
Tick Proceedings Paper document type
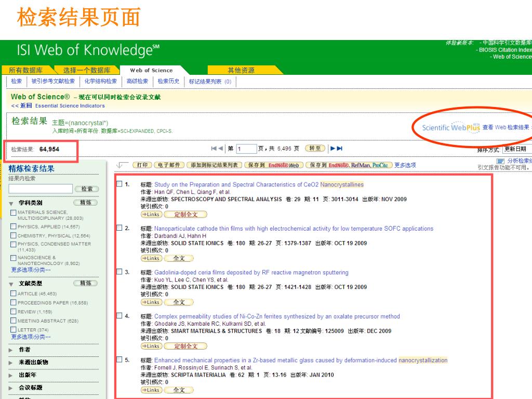(13, 302)
